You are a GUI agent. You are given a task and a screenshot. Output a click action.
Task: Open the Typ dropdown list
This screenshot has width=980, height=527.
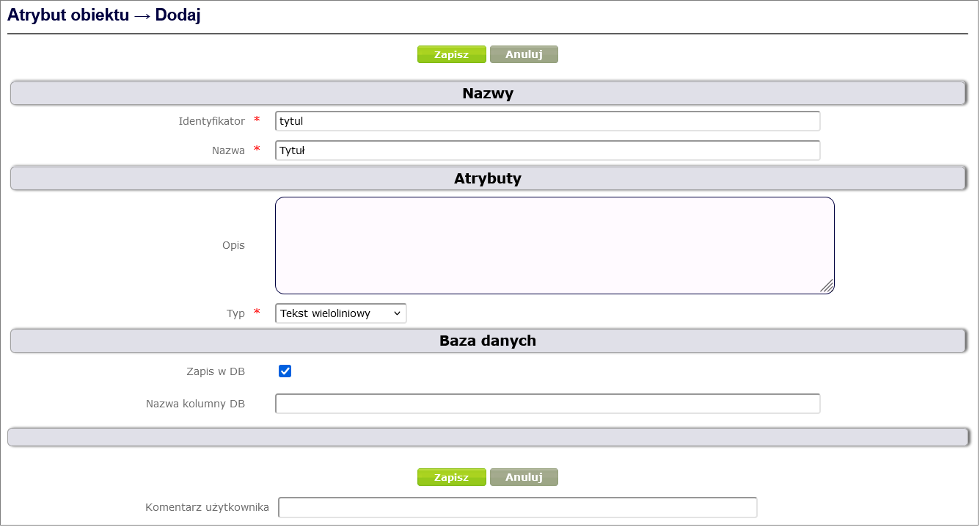tap(340, 313)
